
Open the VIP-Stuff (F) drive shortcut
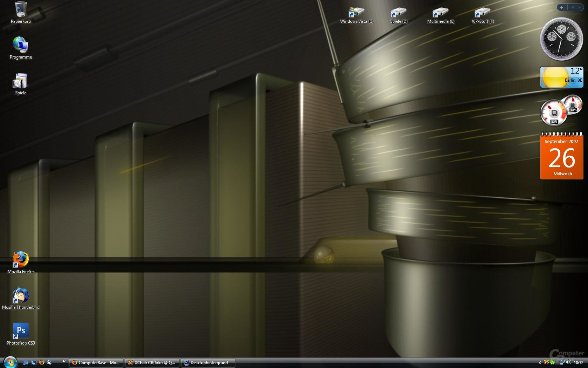pyautogui.click(x=483, y=15)
